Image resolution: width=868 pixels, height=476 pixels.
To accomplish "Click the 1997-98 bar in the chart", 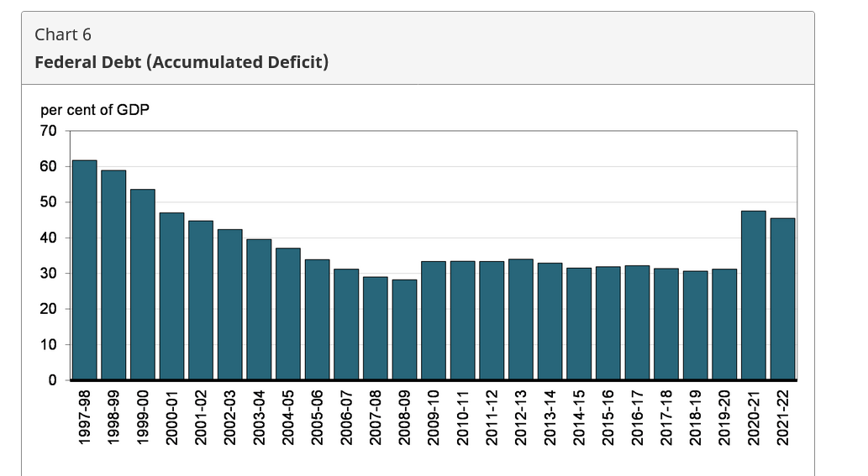I will click(84, 270).
